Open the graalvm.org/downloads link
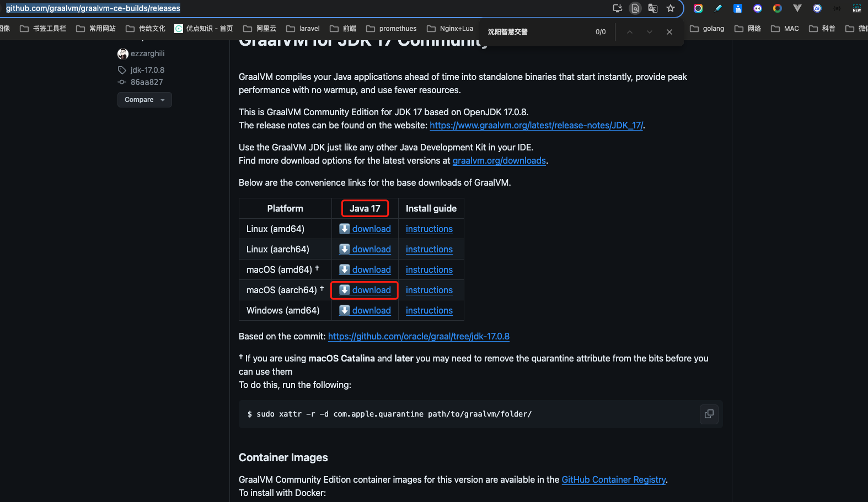Screen dimensions: 868x502 point(499,160)
